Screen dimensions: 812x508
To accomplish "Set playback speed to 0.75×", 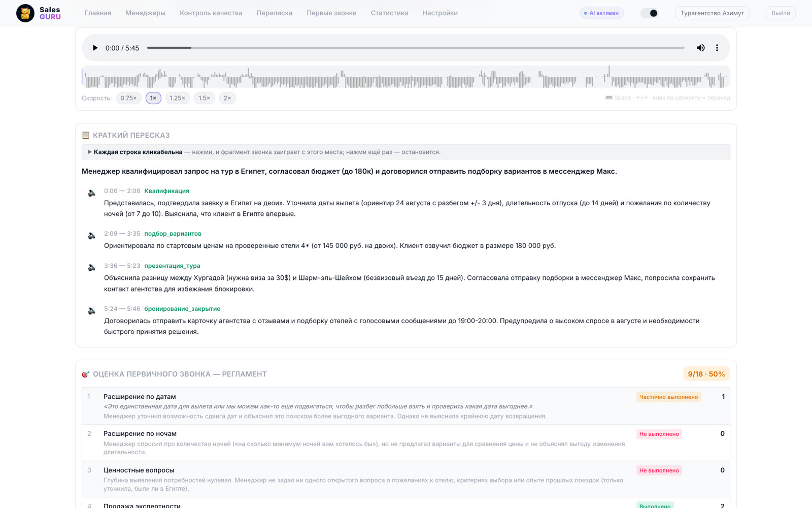I will coord(128,98).
